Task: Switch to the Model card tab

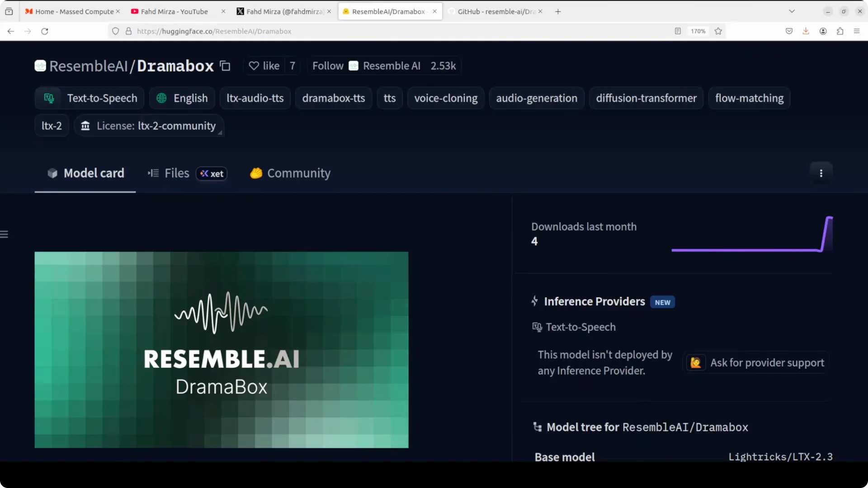Action: [85, 173]
